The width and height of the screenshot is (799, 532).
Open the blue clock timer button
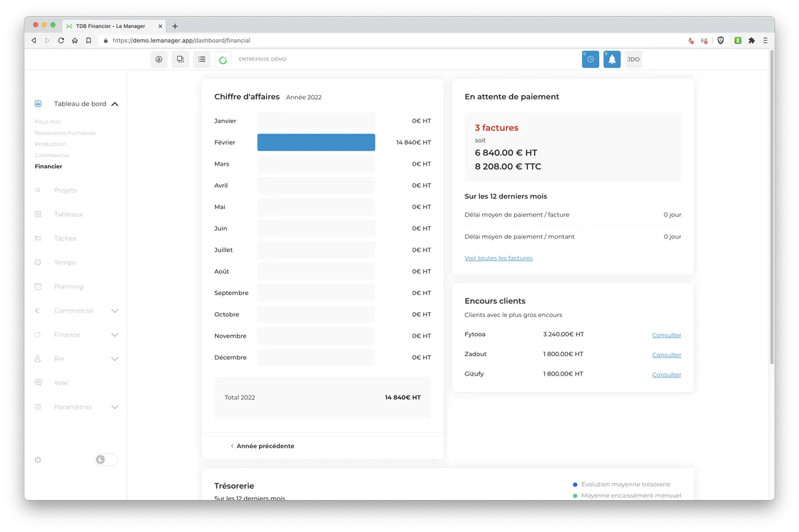(x=591, y=59)
